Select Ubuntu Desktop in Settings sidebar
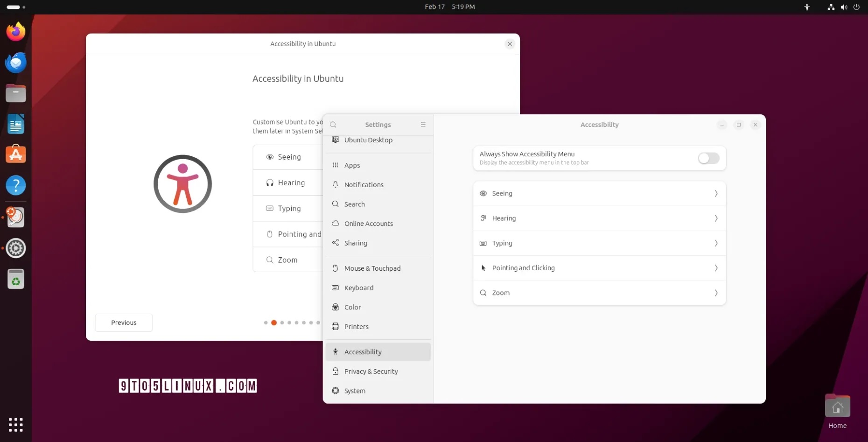 [x=378, y=140]
